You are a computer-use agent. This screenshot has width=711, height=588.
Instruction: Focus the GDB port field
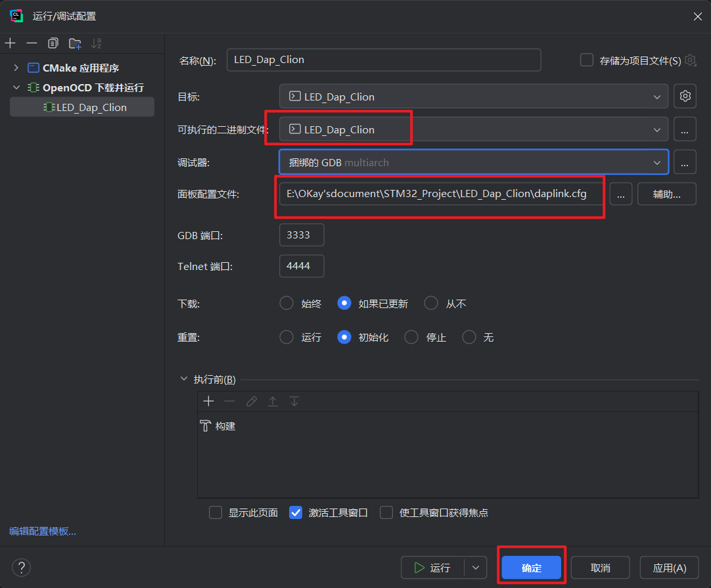(x=302, y=235)
